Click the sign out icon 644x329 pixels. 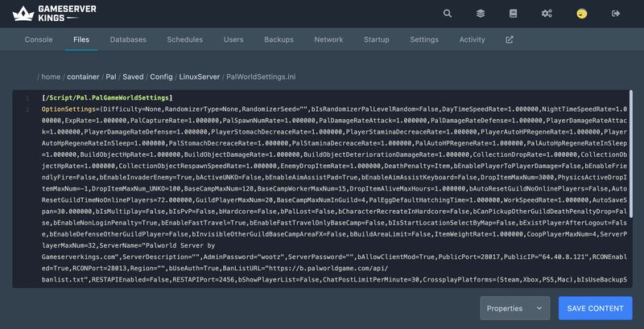pyautogui.click(x=616, y=14)
